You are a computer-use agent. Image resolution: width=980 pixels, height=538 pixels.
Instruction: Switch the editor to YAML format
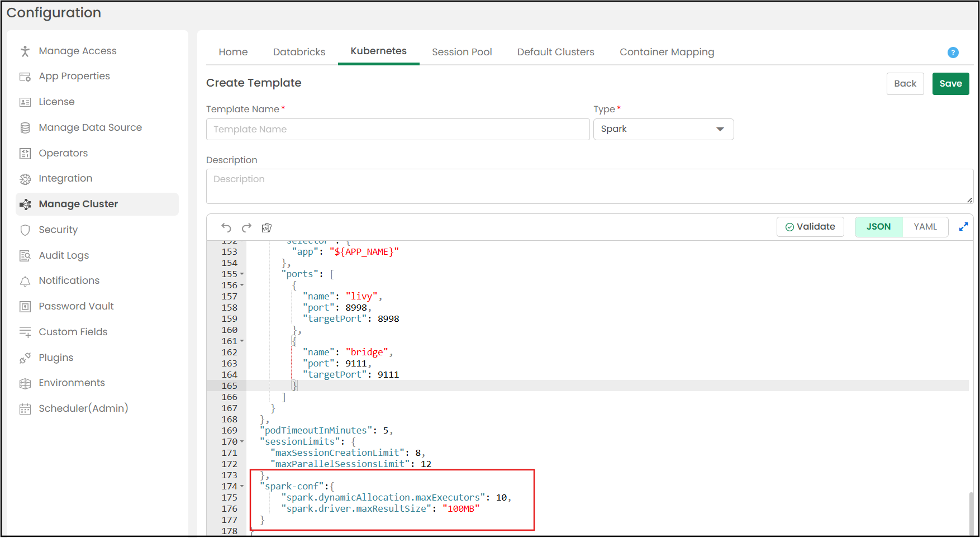tap(925, 227)
